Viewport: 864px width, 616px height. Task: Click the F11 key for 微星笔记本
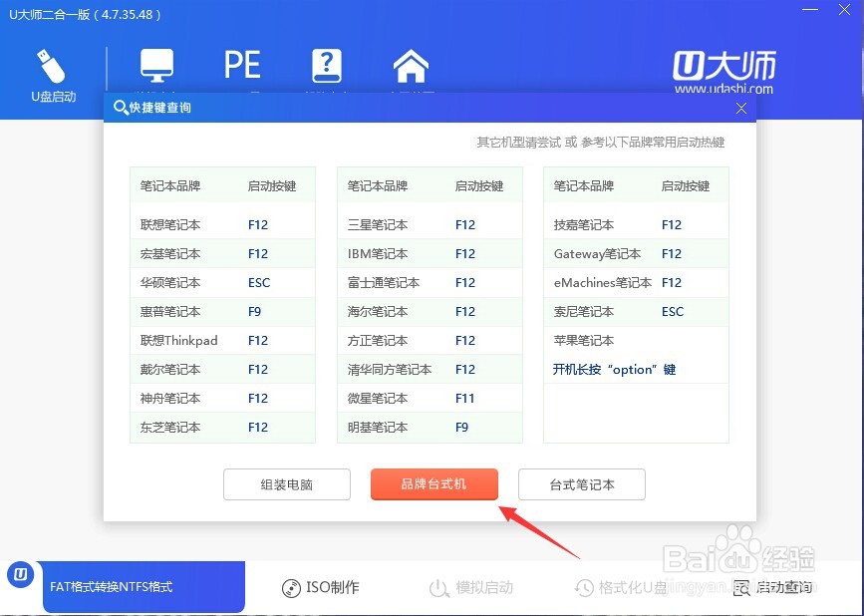(464, 399)
